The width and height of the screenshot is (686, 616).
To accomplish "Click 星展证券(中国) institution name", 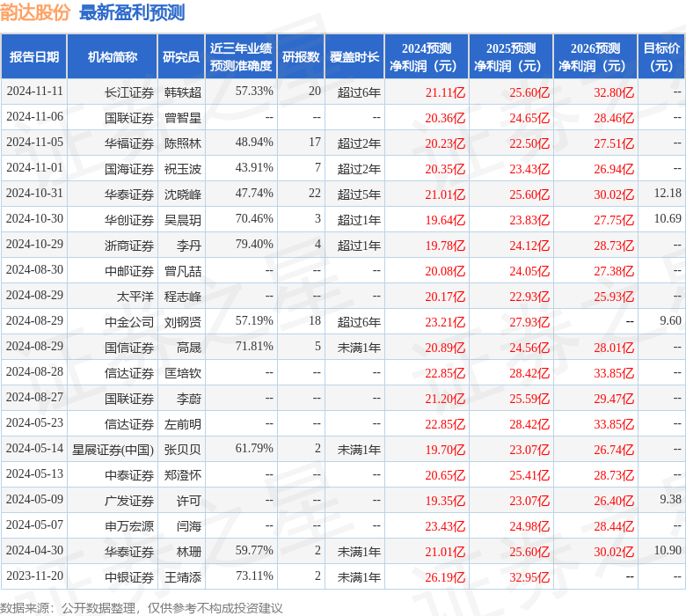I will 113,450.
